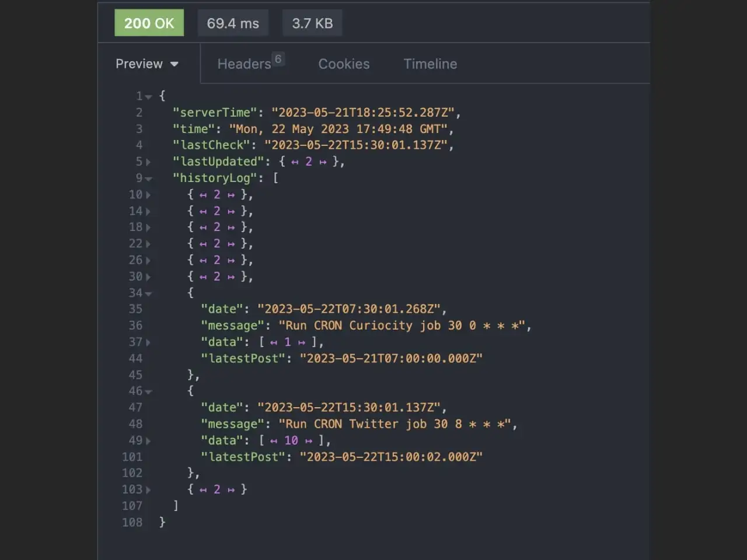Viewport: 747px width, 560px height.
Task: Open the Timeline tab
Action: pyautogui.click(x=430, y=64)
